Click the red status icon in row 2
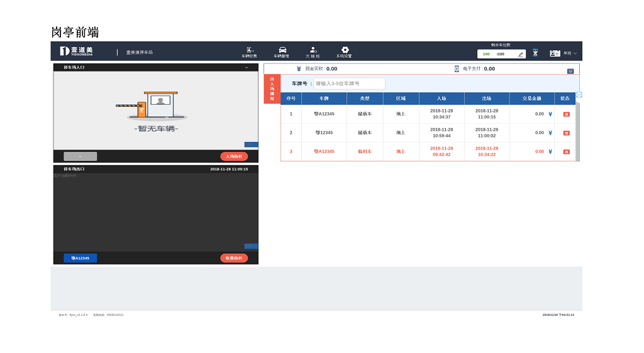The height and width of the screenshot is (353, 644). (566, 133)
